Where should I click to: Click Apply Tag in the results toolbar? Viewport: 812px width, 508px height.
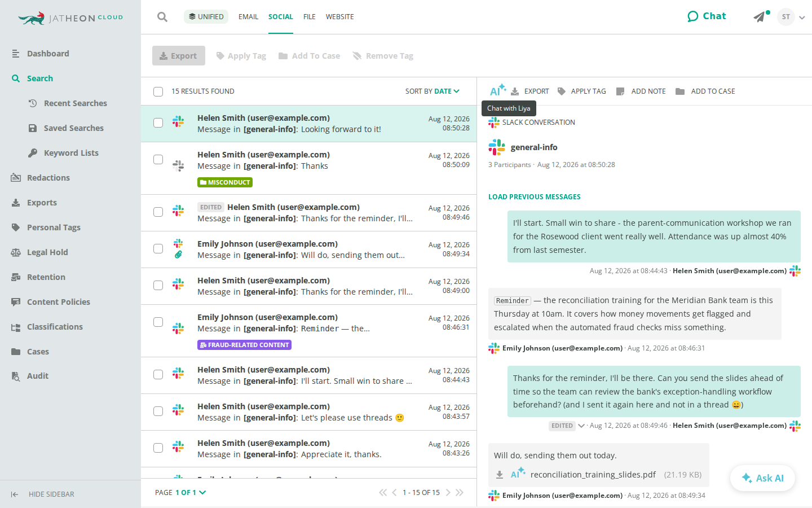241,56
